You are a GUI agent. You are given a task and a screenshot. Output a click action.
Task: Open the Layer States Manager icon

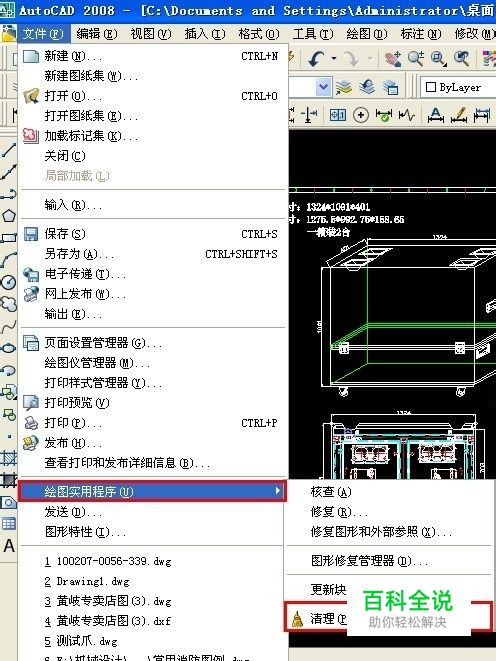[390, 88]
